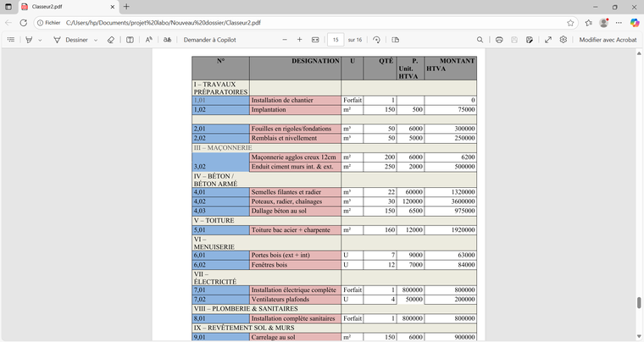Zoom out with the minus button
This screenshot has height=342, width=644.
pos(284,40)
